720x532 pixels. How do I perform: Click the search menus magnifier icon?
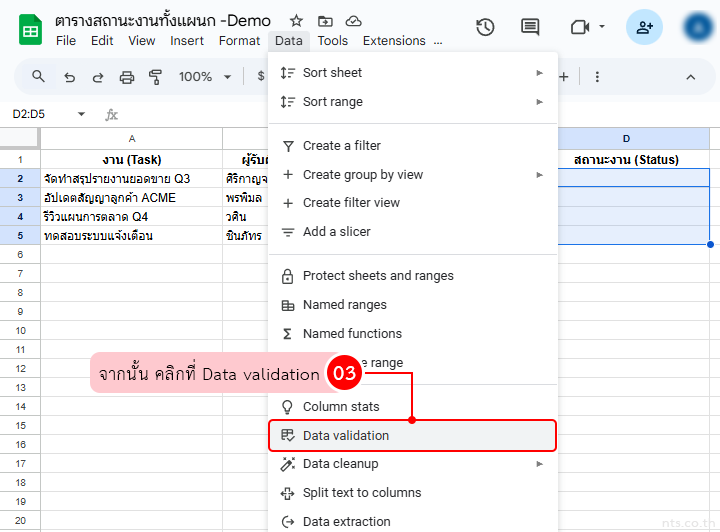(x=39, y=77)
